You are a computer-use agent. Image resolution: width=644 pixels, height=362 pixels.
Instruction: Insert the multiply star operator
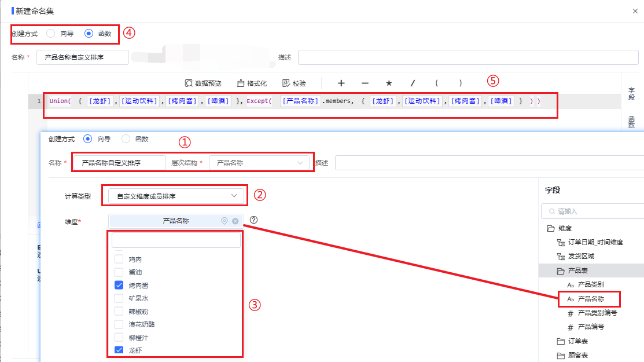click(x=388, y=83)
